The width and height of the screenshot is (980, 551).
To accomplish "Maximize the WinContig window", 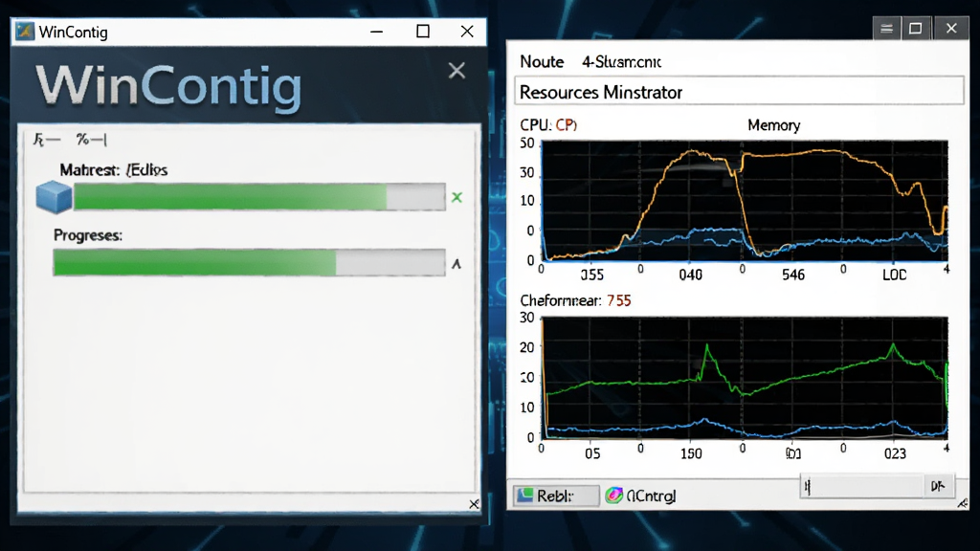I will pos(423,32).
